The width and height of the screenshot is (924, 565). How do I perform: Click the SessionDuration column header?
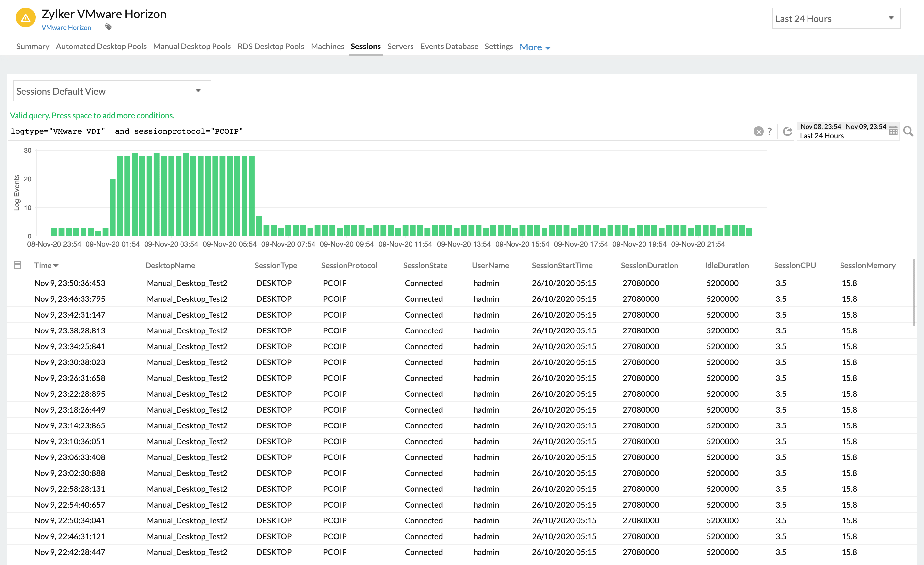coord(649,266)
